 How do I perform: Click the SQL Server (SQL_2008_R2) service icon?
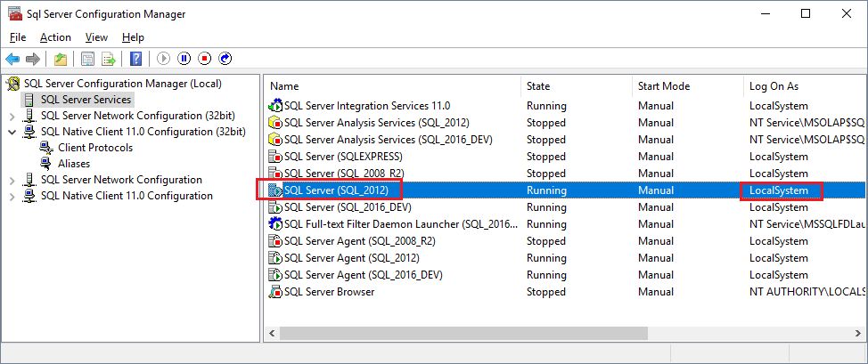coord(275,174)
